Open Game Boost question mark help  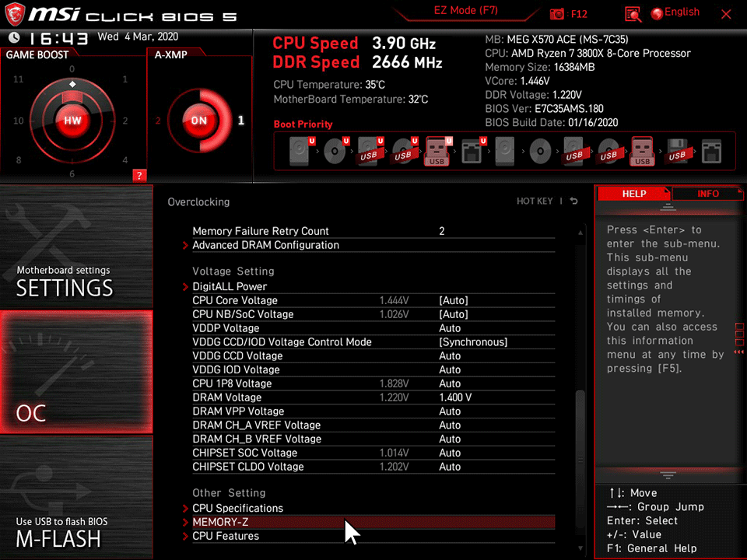[x=139, y=175]
